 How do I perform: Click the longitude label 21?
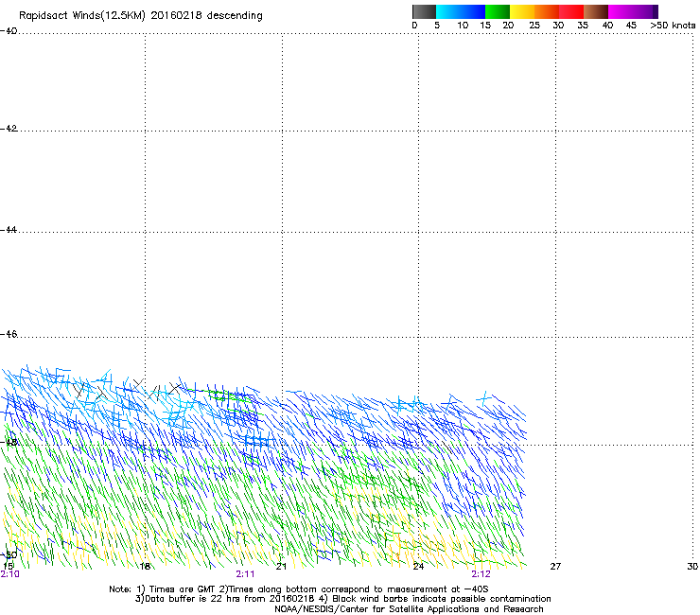click(281, 567)
